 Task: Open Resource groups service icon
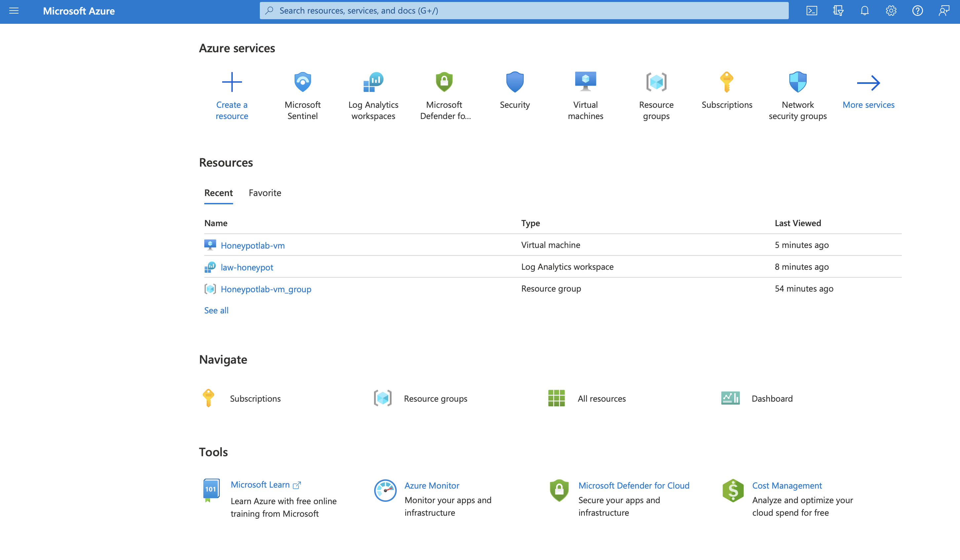click(657, 82)
